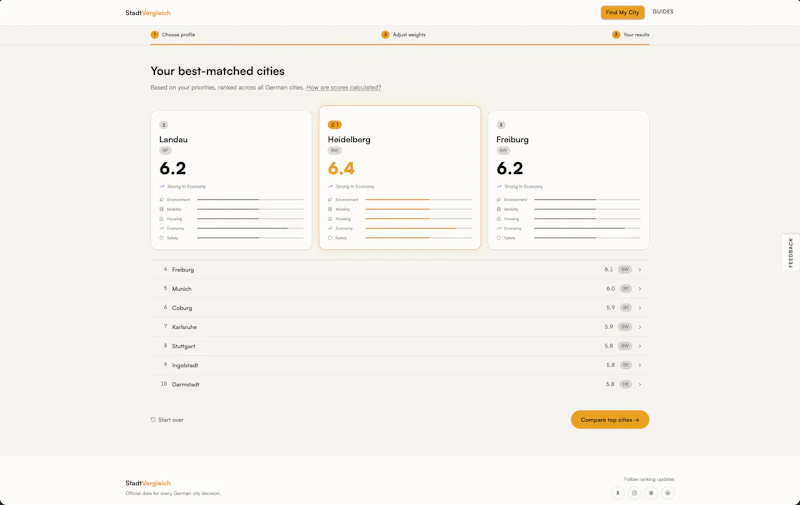Expand the Darmstadt row chevron
This screenshot has height=505, width=800.
(640, 384)
